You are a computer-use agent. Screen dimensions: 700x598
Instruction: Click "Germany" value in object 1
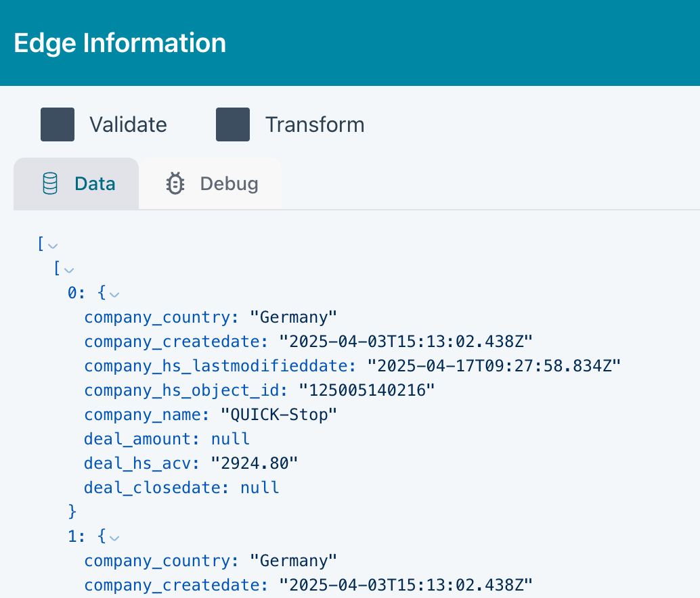tap(293, 561)
